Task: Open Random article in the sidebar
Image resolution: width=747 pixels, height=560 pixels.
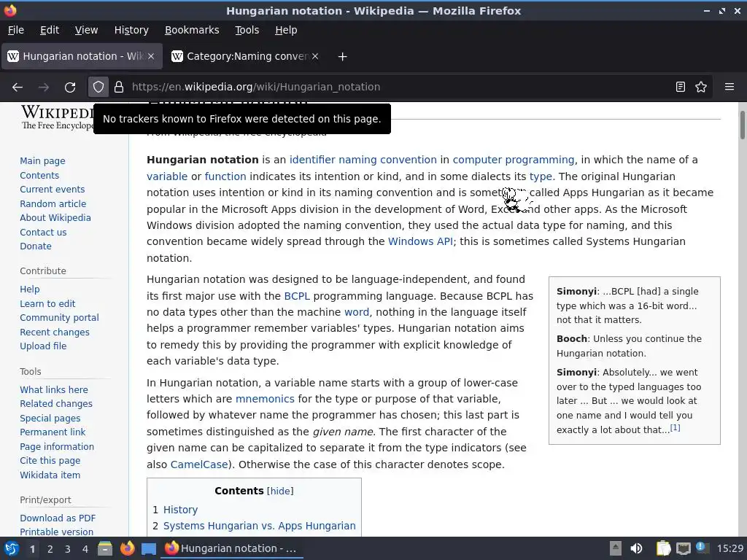Action: coord(53,204)
